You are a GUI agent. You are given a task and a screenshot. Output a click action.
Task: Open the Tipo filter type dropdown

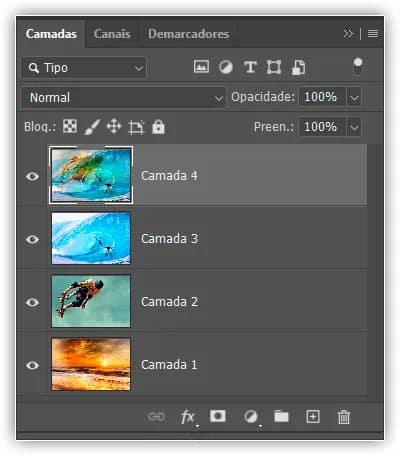coord(84,68)
